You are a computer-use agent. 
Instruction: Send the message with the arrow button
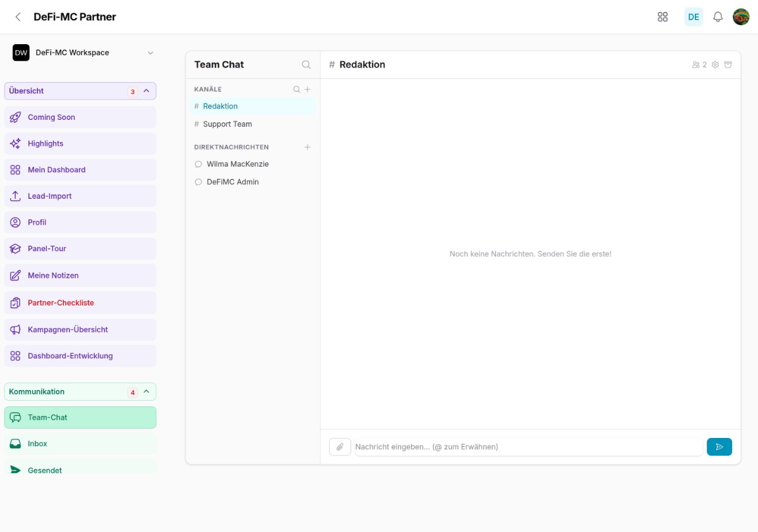tap(719, 447)
